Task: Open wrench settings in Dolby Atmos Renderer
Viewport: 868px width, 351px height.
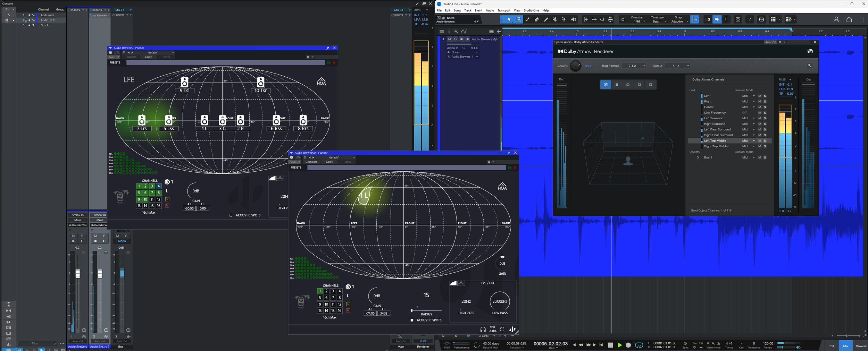Action: 809,66
